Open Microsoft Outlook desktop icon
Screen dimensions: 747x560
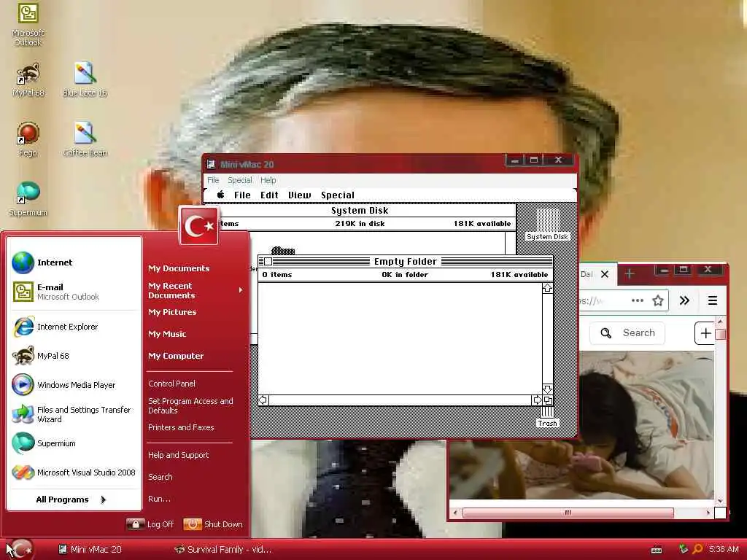(x=28, y=24)
